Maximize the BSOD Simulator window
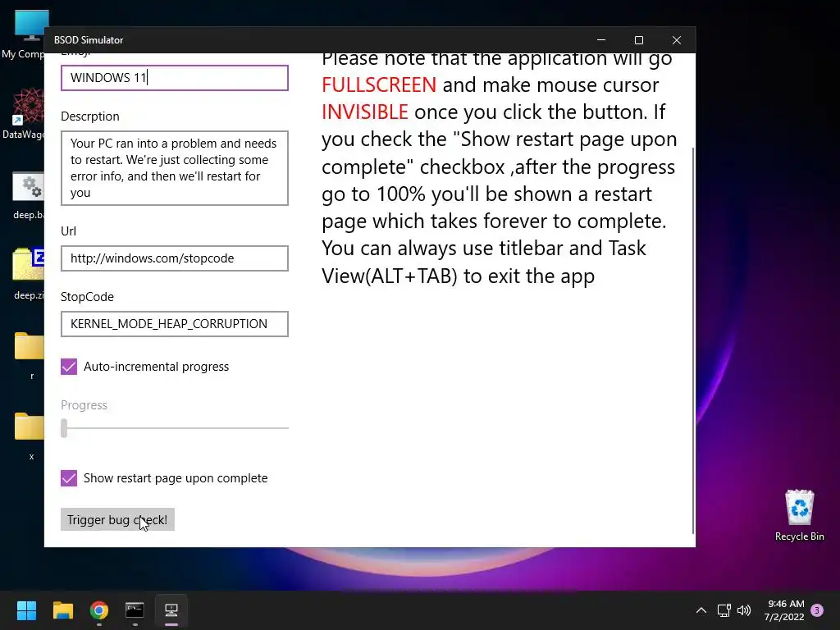Viewport: 840px width, 630px height. [x=638, y=40]
